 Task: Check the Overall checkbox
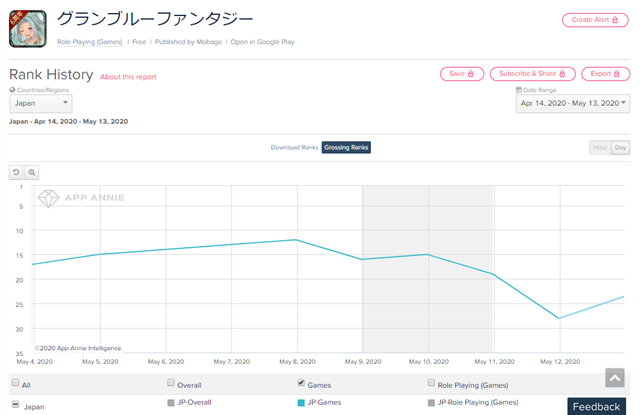[x=171, y=383]
